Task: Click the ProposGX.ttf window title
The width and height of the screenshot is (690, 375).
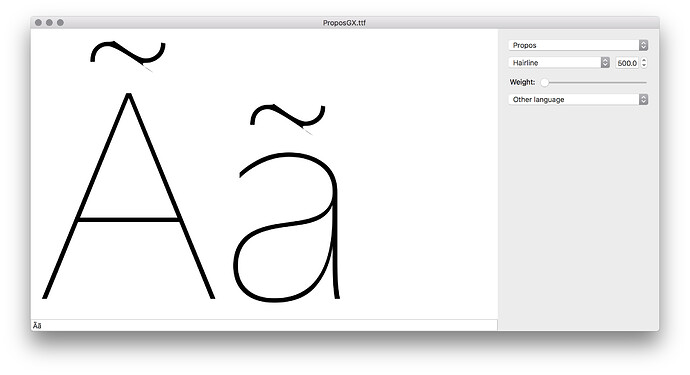Action: 344,23
